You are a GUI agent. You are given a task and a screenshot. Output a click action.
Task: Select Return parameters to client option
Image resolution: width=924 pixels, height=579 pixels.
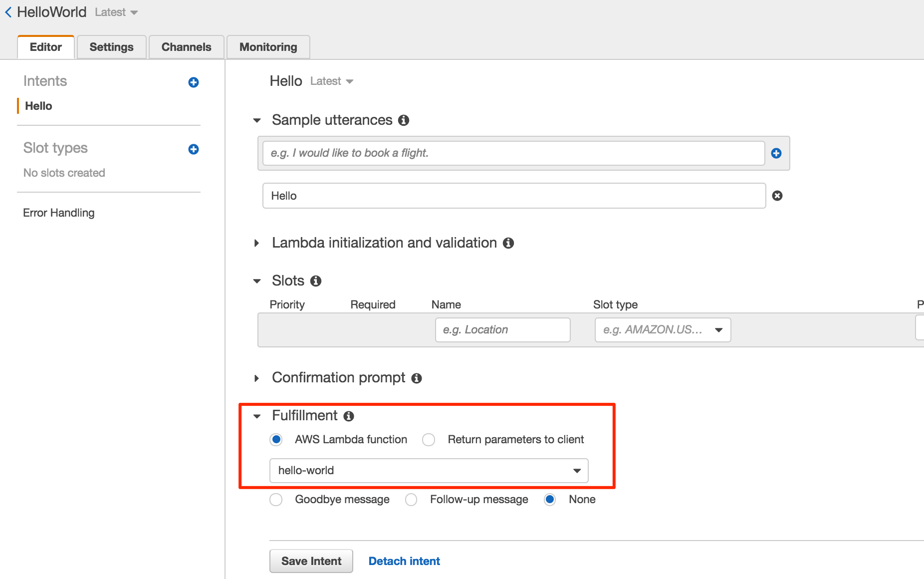(429, 440)
